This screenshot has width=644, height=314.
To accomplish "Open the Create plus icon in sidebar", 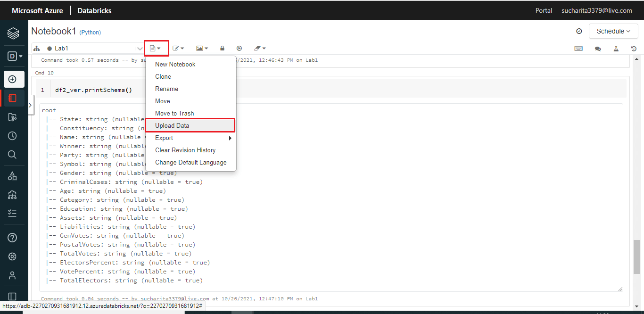I will 12,79.
